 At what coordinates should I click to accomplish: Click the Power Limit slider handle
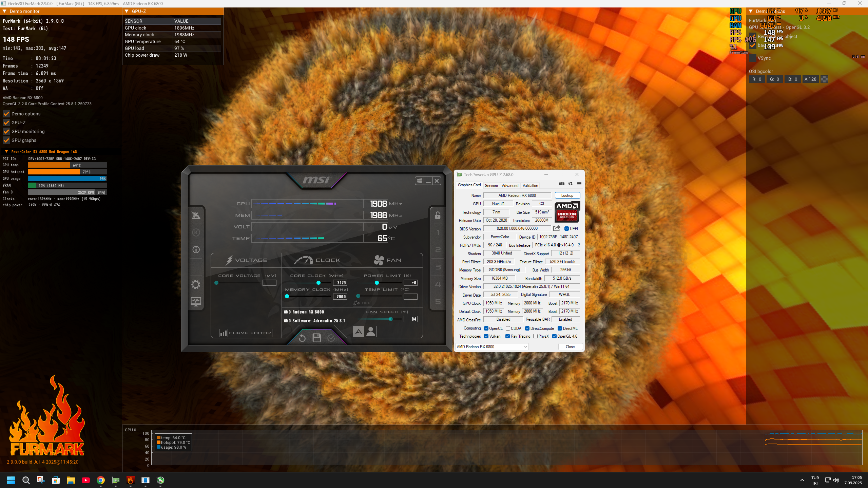pos(377,283)
